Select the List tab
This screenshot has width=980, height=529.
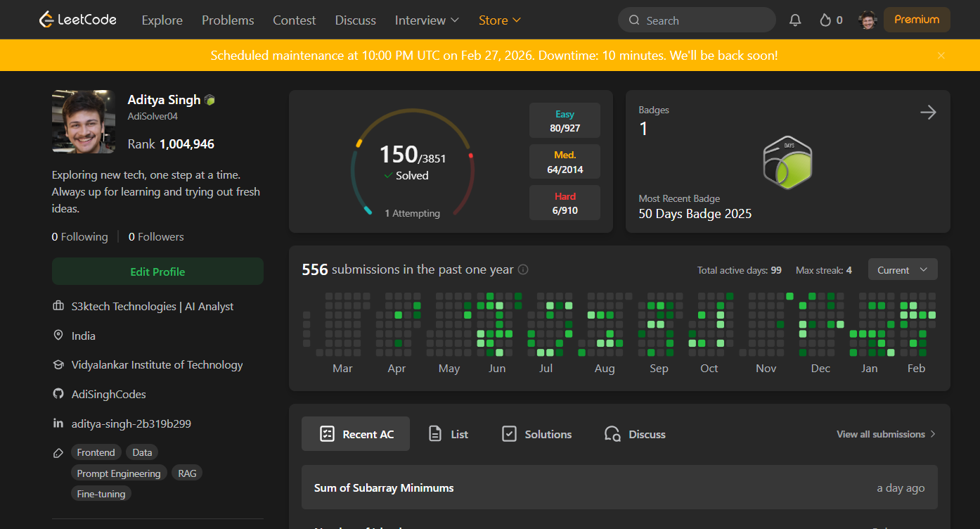coord(448,433)
